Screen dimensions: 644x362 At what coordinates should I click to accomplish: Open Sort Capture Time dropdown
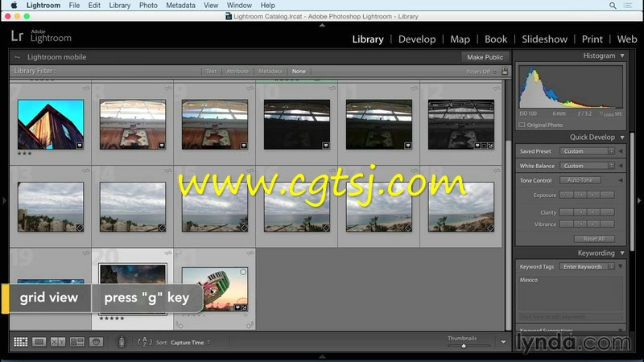[x=191, y=343]
